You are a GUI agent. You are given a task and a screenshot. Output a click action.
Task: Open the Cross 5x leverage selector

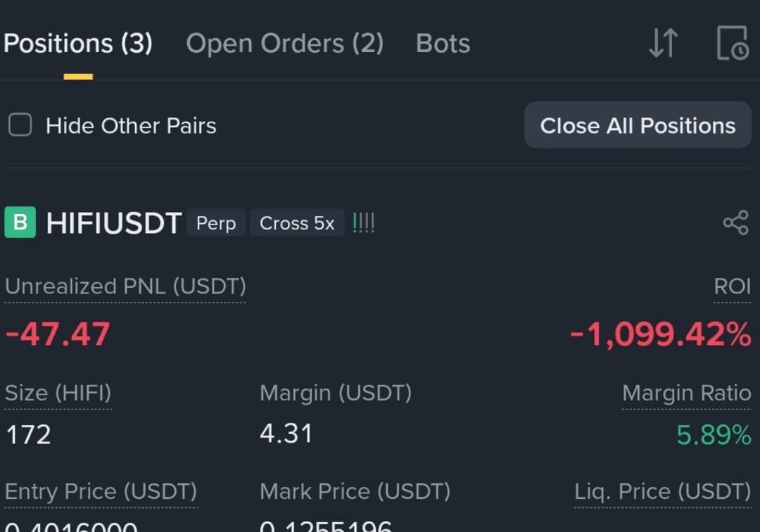[x=297, y=223]
